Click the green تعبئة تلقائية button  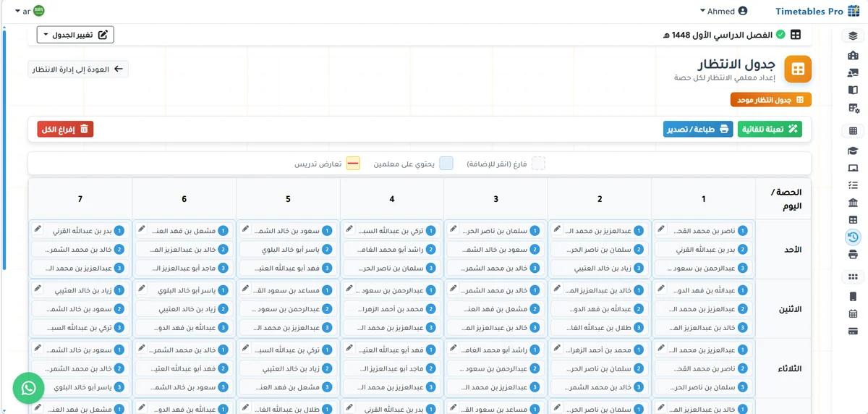[x=770, y=129]
